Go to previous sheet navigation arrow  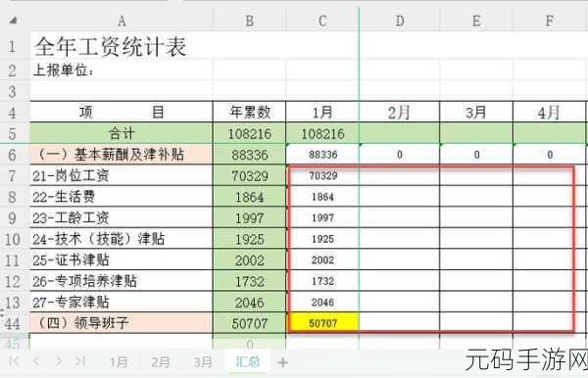(36, 361)
